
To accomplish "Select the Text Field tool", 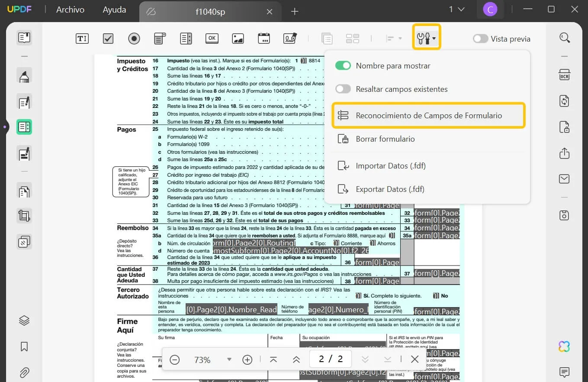I will pos(82,39).
